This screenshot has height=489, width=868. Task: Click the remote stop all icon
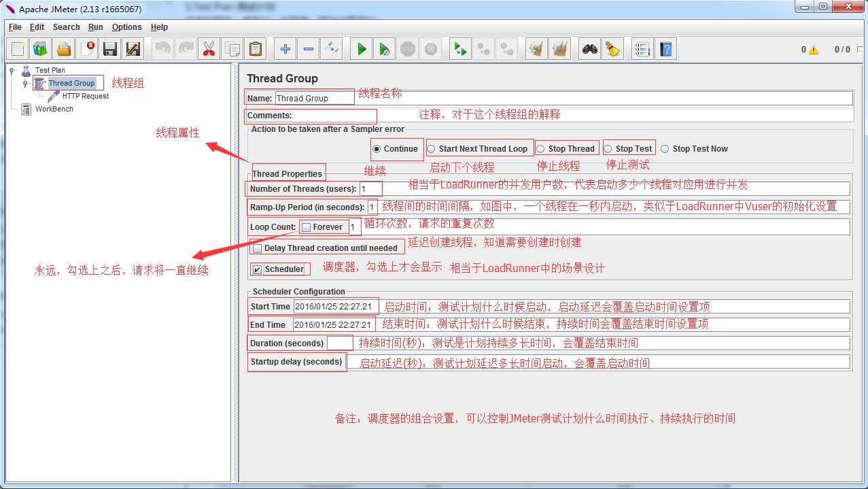pyautogui.click(x=484, y=49)
